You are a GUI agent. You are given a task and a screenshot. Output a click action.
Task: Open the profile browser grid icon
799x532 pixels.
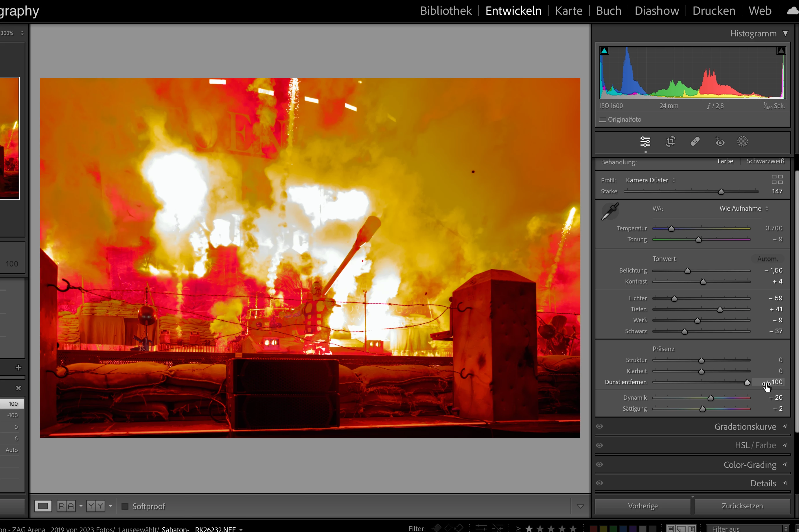(777, 179)
